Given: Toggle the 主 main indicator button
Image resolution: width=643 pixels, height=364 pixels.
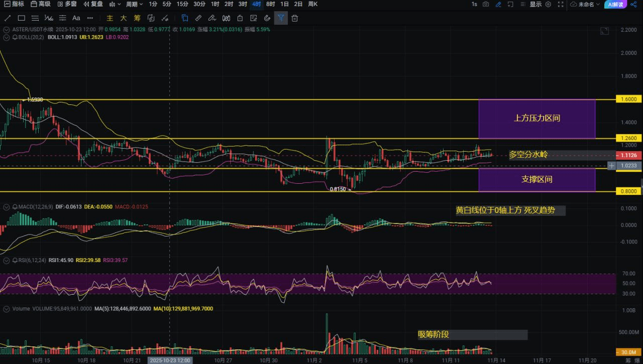Looking at the screenshot, I should coord(110,18).
